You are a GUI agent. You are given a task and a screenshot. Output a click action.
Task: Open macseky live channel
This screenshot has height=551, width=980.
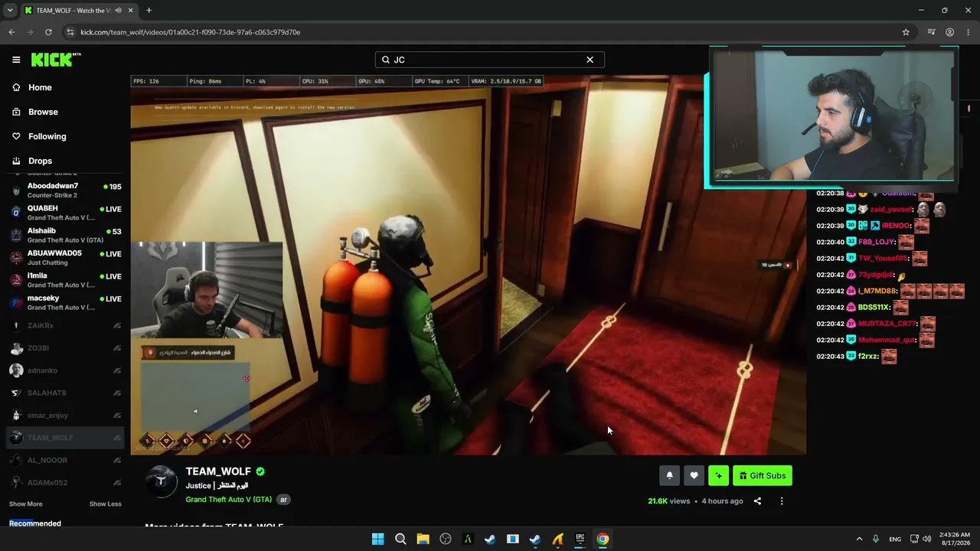tap(65, 302)
